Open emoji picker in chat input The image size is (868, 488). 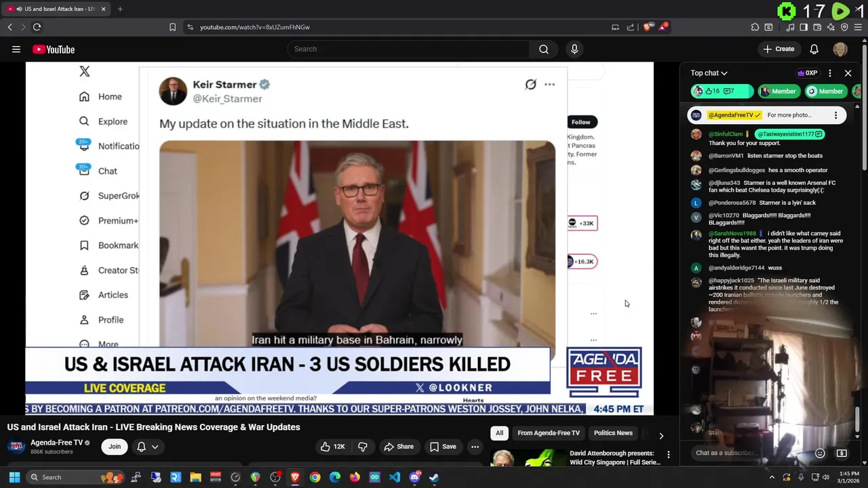tap(820, 453)
